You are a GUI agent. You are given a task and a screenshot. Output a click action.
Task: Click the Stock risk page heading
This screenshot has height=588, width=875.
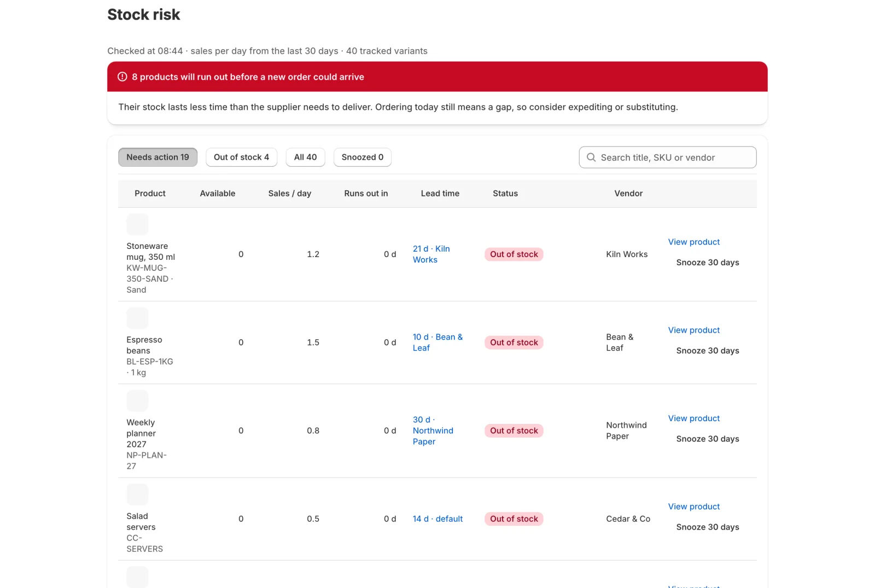coord(144,15)
